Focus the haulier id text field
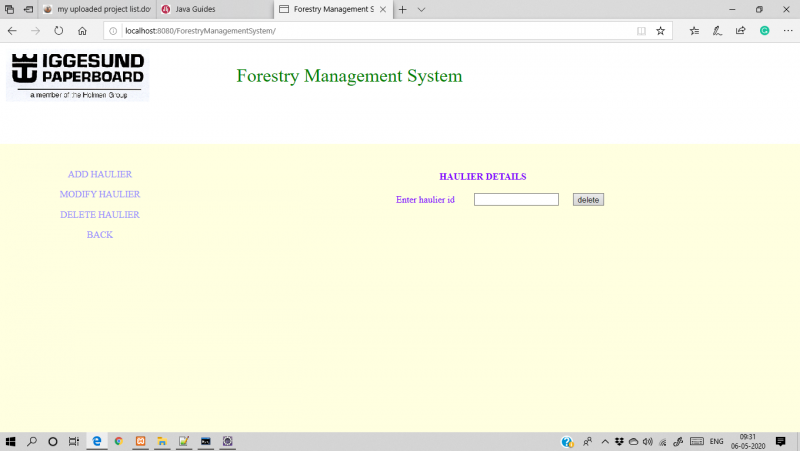 pos(516,199)
